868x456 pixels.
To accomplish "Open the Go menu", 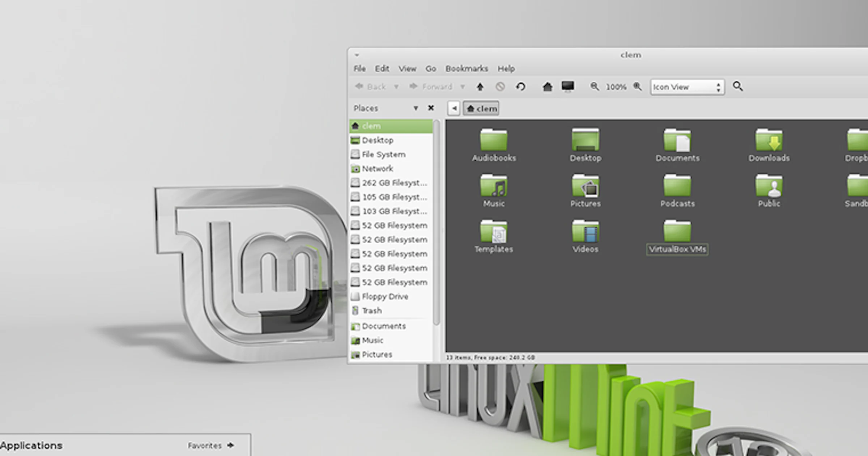I will pos(430,68).
